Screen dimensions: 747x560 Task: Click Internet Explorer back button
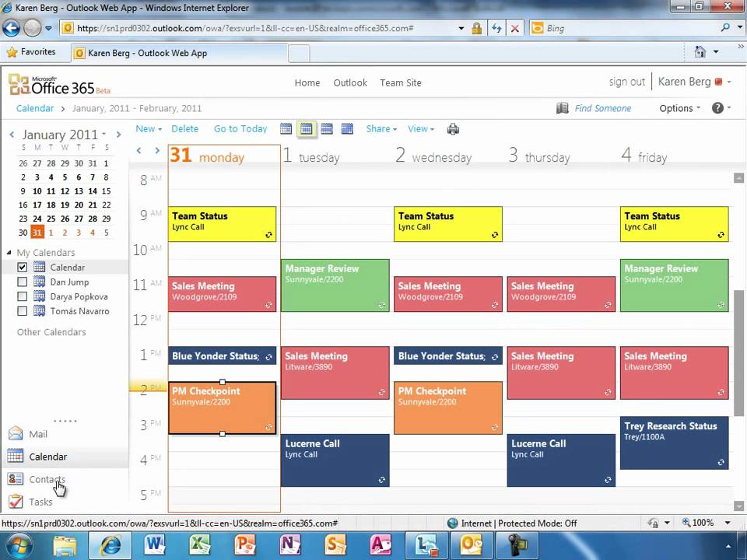coord(11,28)
